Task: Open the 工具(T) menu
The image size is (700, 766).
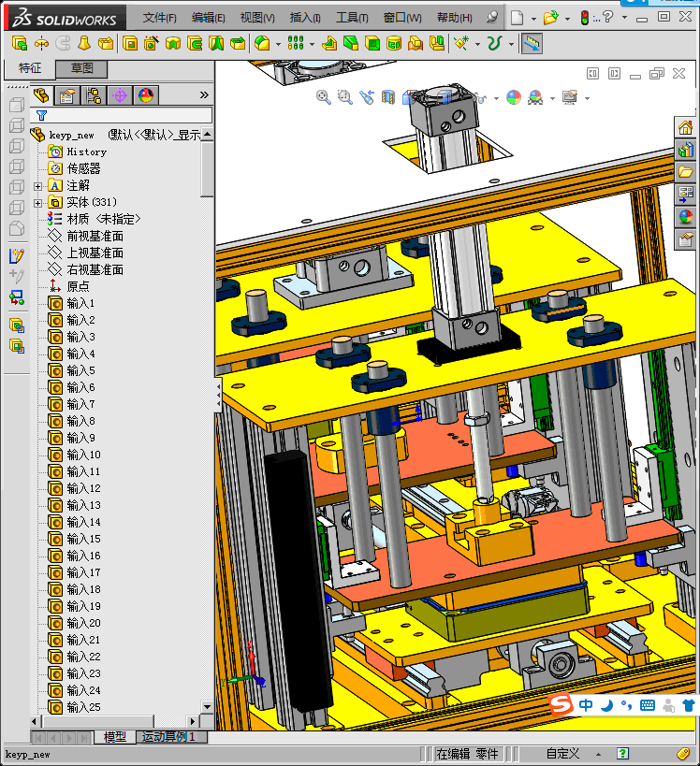Action: tap(352, 18)
